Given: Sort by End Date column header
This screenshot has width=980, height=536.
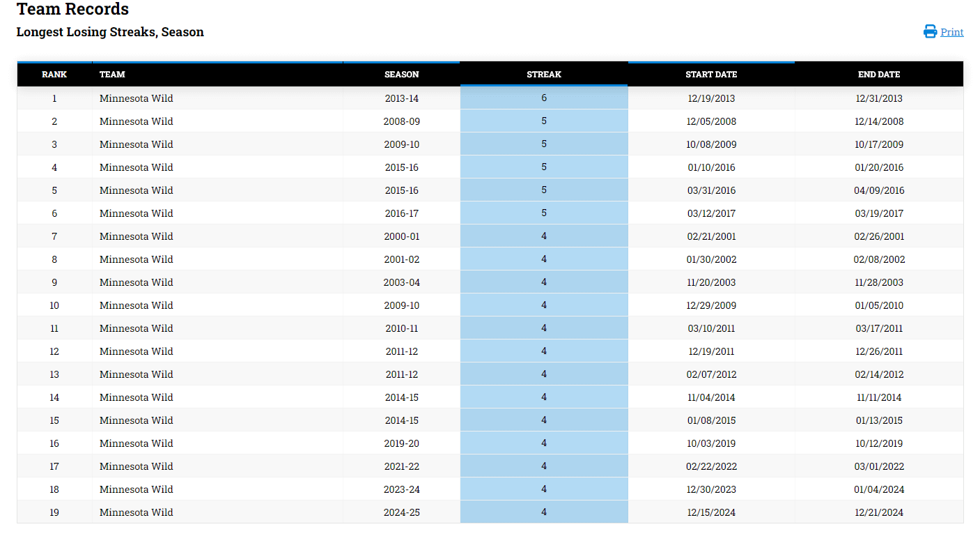Looking at the screenshot, I should click(878, 75).
